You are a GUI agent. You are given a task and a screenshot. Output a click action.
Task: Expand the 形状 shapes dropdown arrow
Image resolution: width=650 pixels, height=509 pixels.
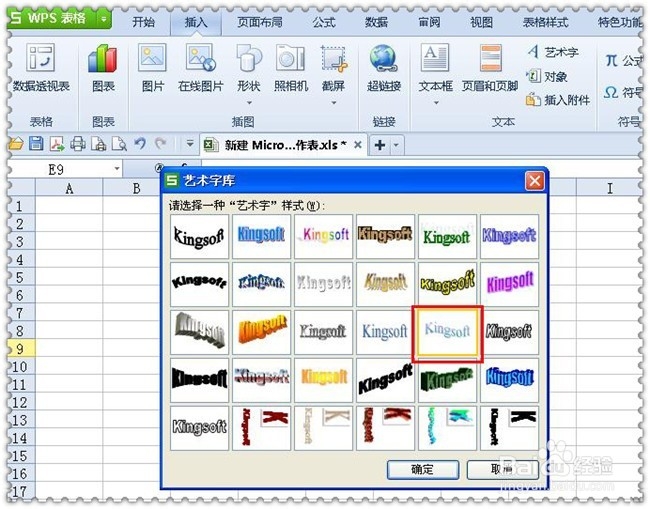click(x=249, y=103)
